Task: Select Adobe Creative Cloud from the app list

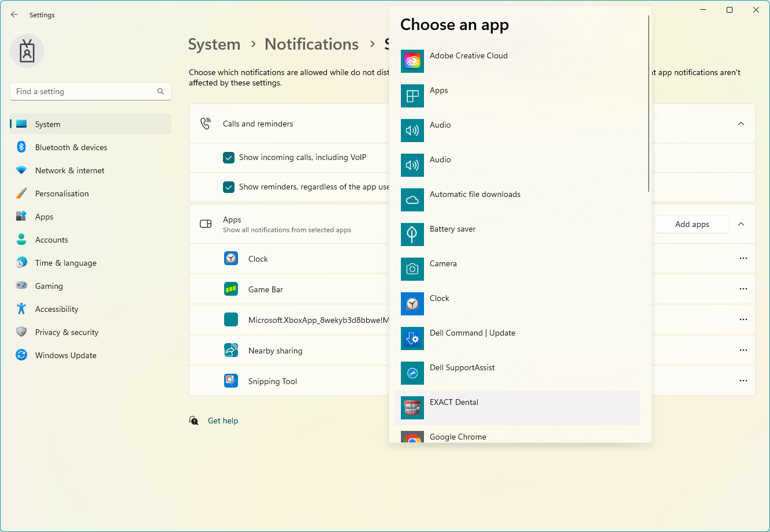Action: coord(468,55)
